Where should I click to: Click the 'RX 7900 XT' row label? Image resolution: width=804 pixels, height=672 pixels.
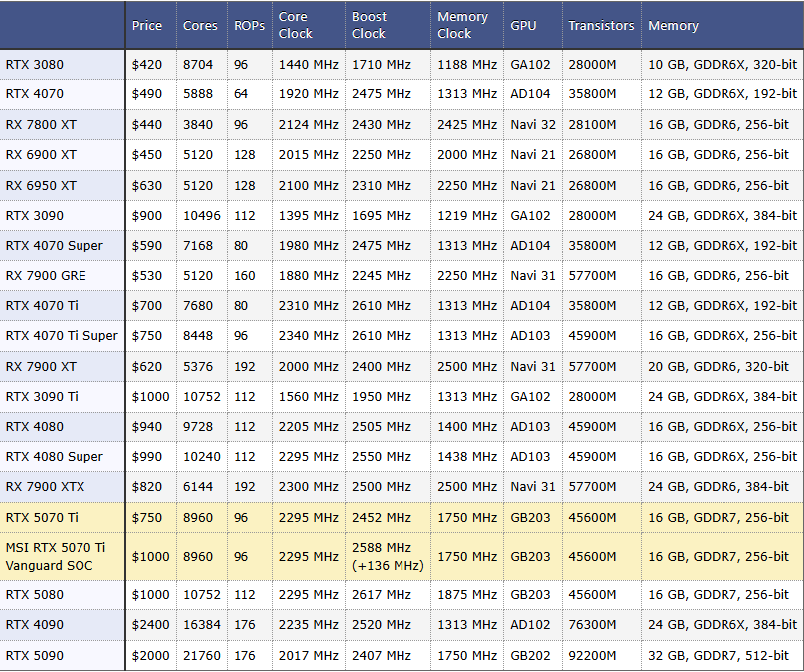41,366
